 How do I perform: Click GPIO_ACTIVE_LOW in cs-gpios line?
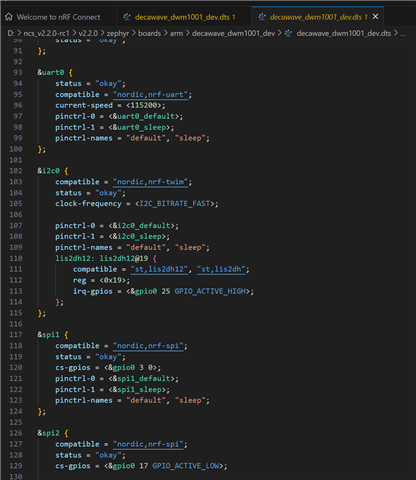[x=186, y=466]
